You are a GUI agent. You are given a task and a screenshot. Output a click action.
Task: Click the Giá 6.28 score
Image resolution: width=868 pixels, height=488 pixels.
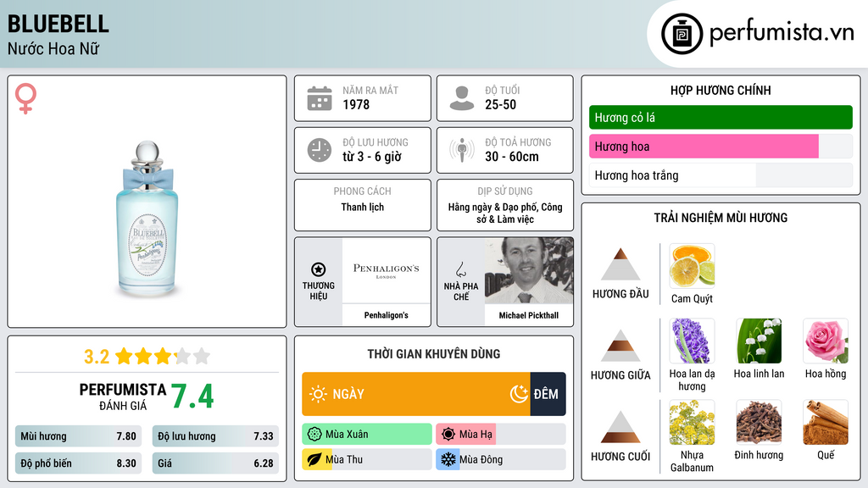[x=215, y=463]
